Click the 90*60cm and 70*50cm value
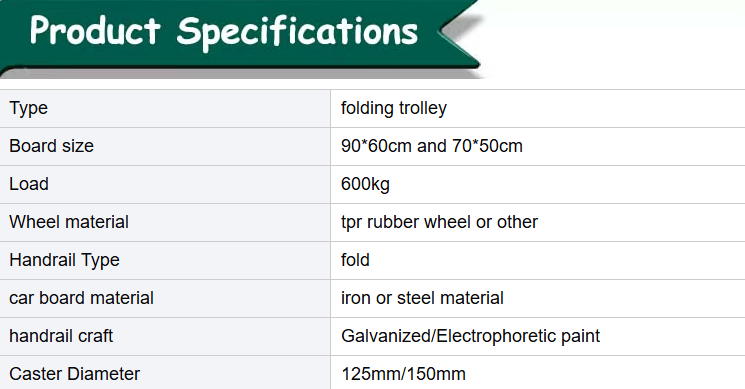 click(x=432, y=146)
